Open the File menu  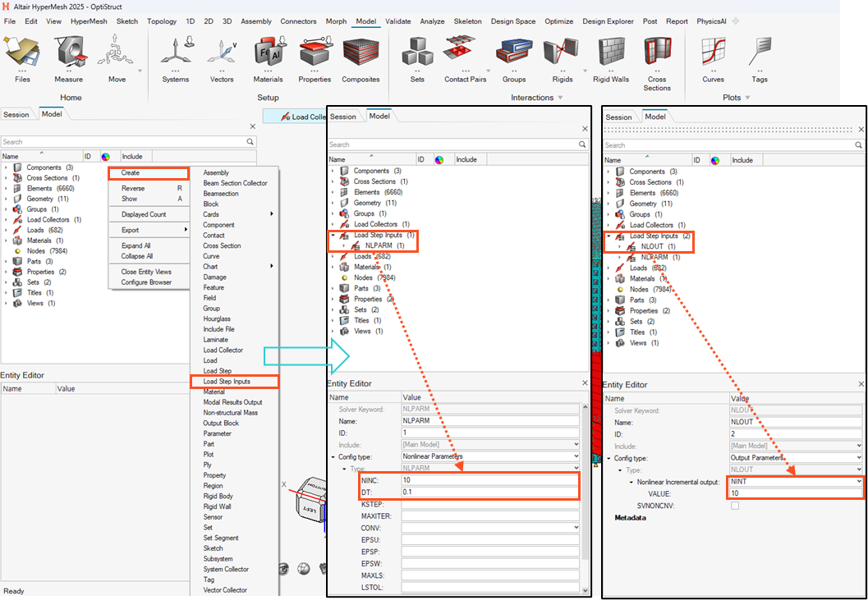click(x=10, y=21)
